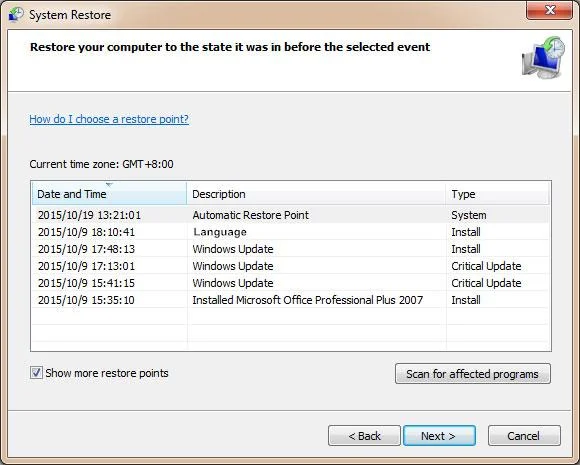Image resolution: width=580 pixels, height=465 pixels.
Task: Click Install type in the Language row
Action: pyautogui.click(x=466, y=232)
